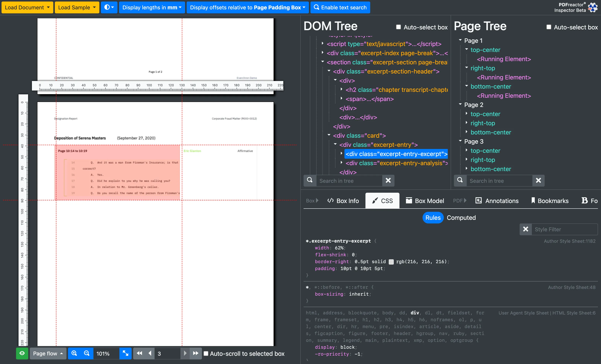The height and width of the screenshot is (364, 601).
Task: Select the Rules pill button
Action: point(433,218)
